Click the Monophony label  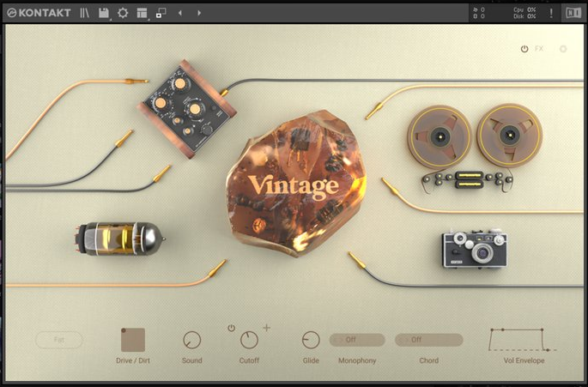point(357,360)
